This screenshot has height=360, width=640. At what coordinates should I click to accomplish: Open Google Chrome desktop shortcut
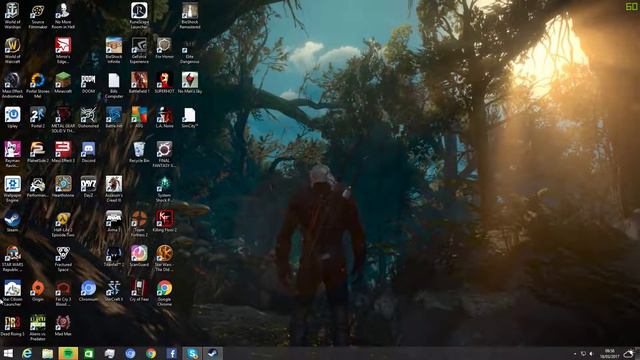tap(164, 293)
